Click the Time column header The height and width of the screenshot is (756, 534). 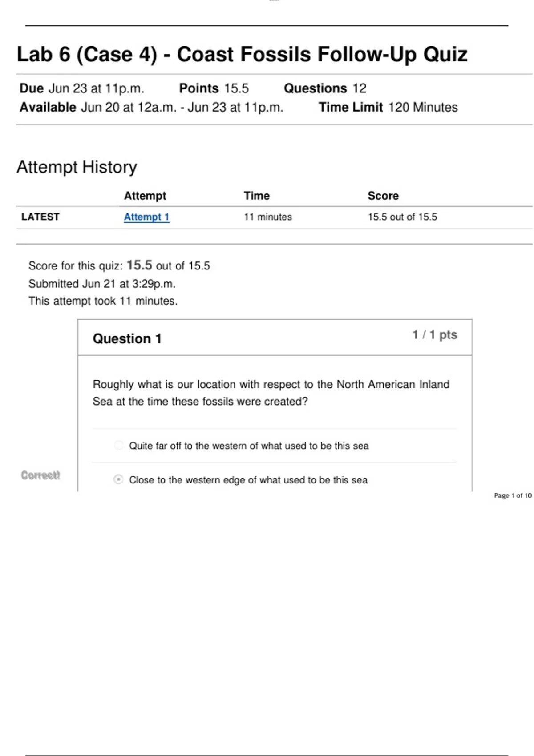257,196
